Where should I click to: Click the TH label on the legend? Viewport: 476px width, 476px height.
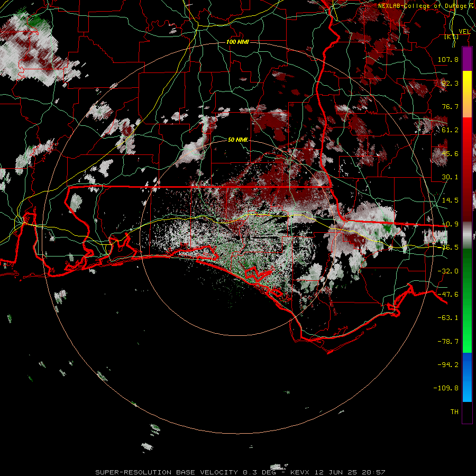coord(454,412)
